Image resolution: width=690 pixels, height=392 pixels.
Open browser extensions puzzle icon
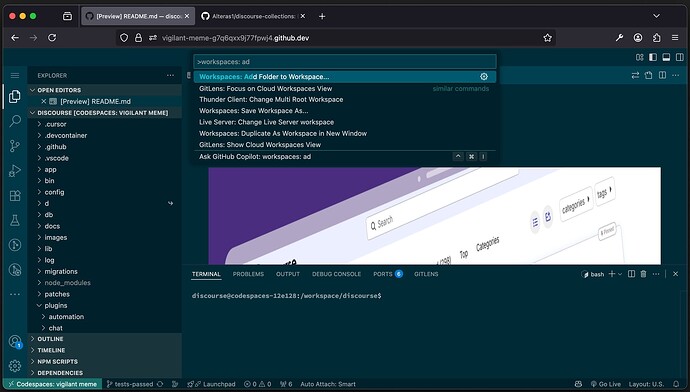[x=657, y=38]
